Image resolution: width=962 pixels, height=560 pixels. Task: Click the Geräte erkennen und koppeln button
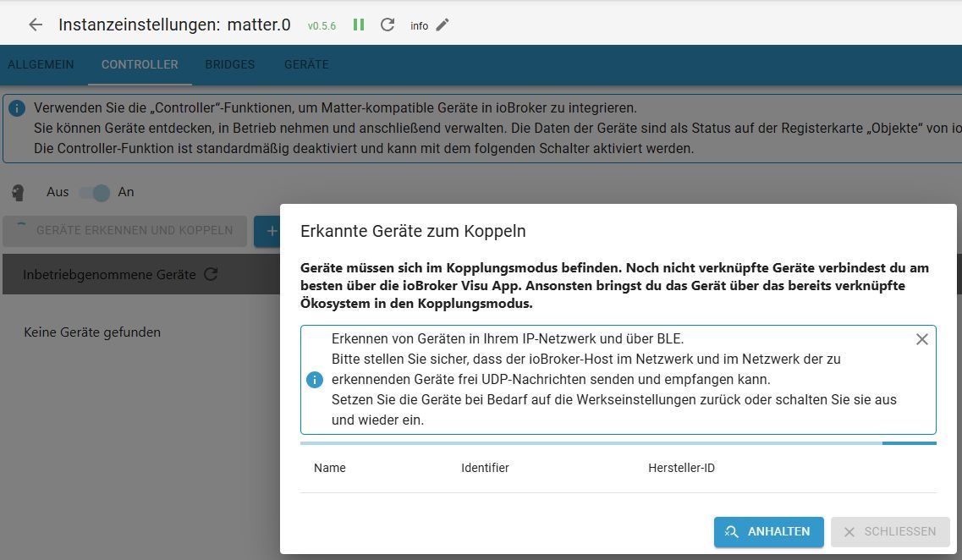(125, 231)
